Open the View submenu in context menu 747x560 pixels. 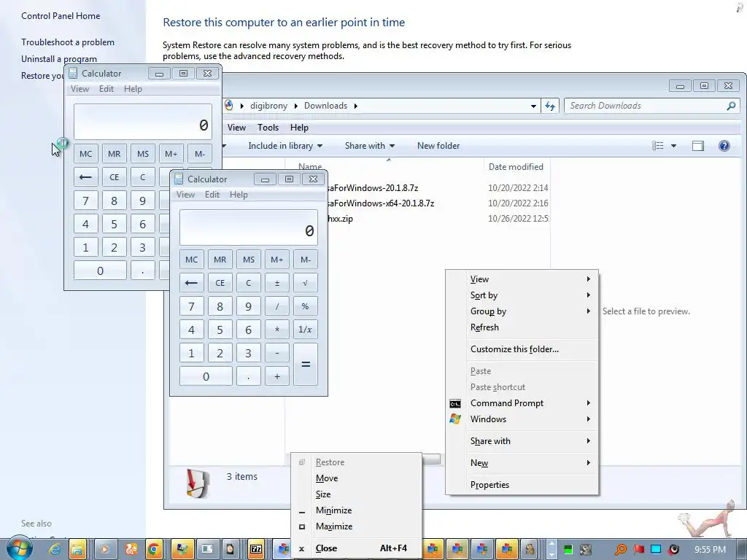pos(522,279)
